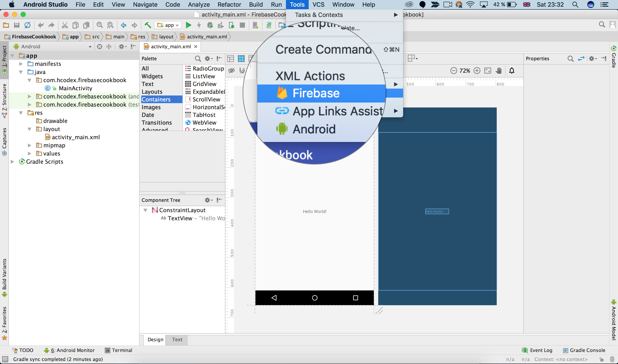The width and height of the screenshot is (618, 364).
Task: Click the Make Project hammer icon
Action: 148,25
